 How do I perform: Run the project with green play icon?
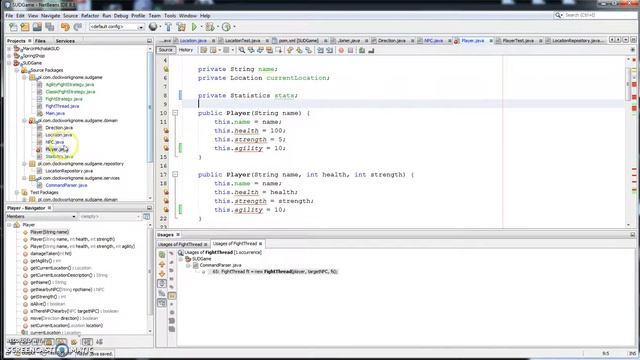coord(194,27)
